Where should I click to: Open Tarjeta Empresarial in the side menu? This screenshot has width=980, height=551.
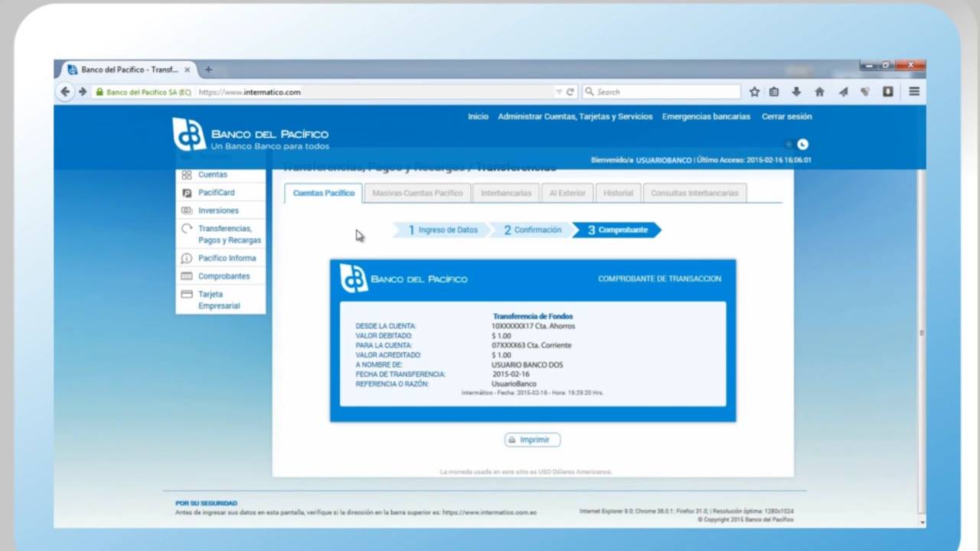coord(220,300)
